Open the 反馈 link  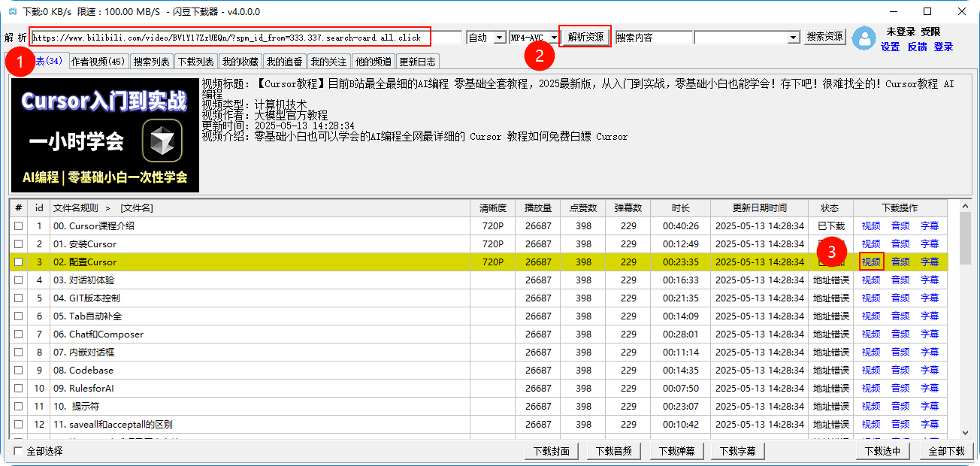pyautogui.click(x=917, y=47)
